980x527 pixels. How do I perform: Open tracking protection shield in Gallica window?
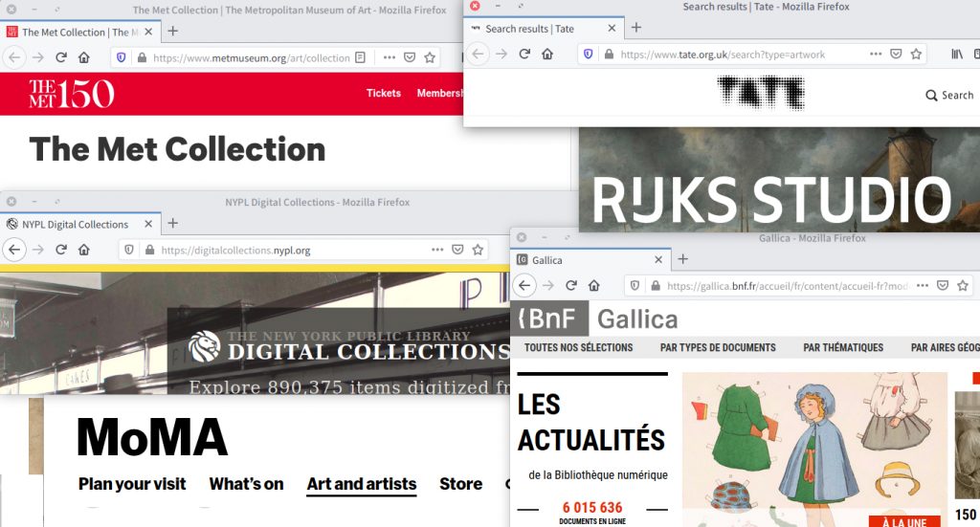point(635,285)
